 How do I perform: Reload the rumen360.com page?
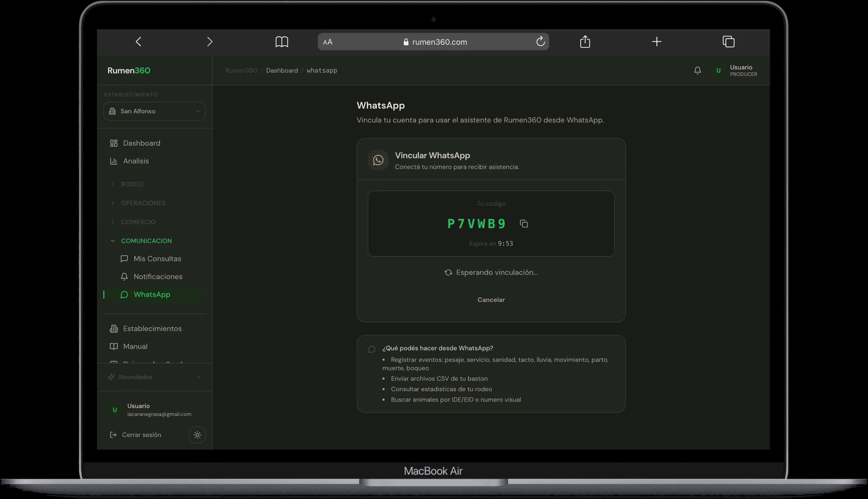(540, 41)
